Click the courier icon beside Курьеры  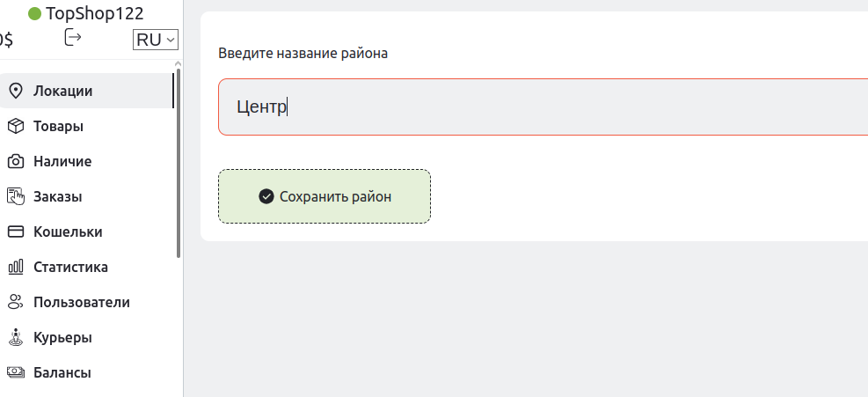pos(15,337)
